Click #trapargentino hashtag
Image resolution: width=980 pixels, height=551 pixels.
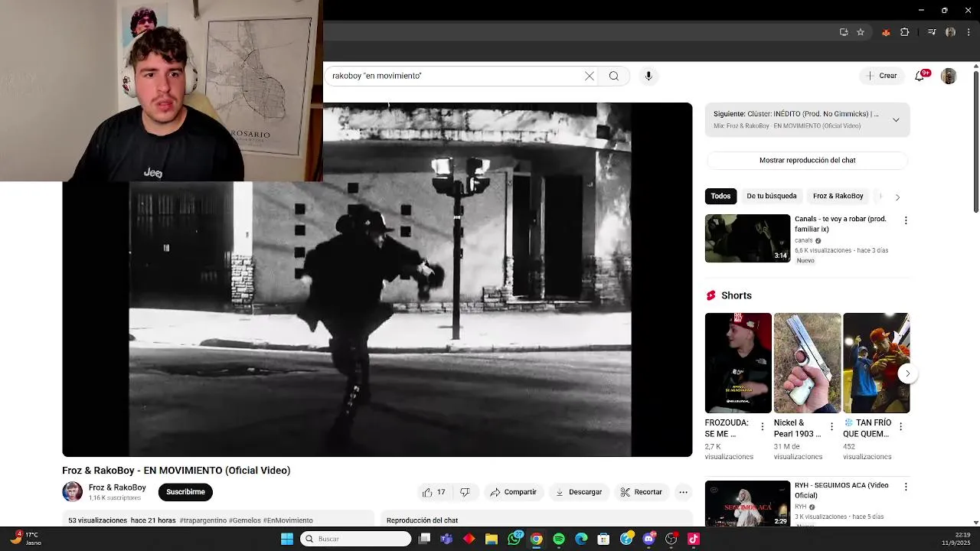click(203, 520)
